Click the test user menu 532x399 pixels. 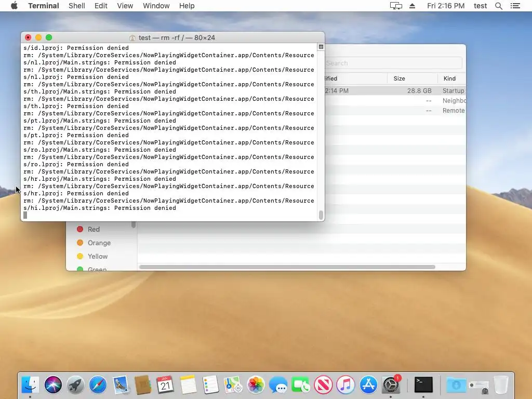(480, 6)
